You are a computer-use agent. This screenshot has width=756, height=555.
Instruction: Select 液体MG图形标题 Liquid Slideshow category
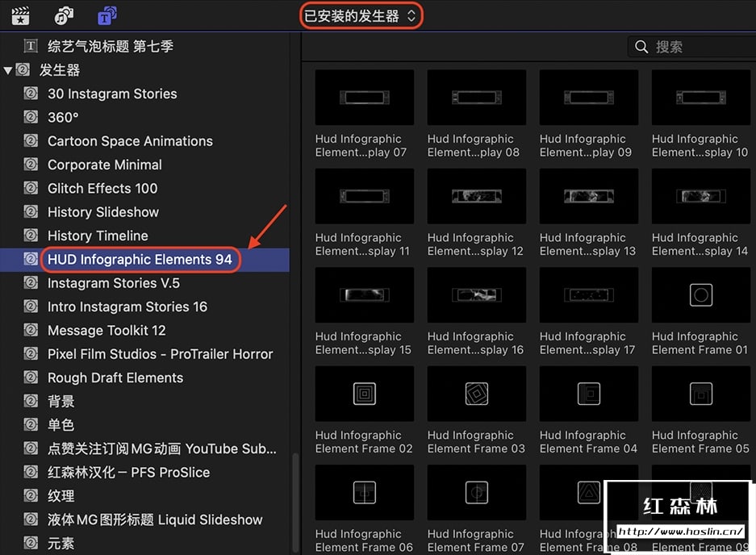tap(155, 520)
